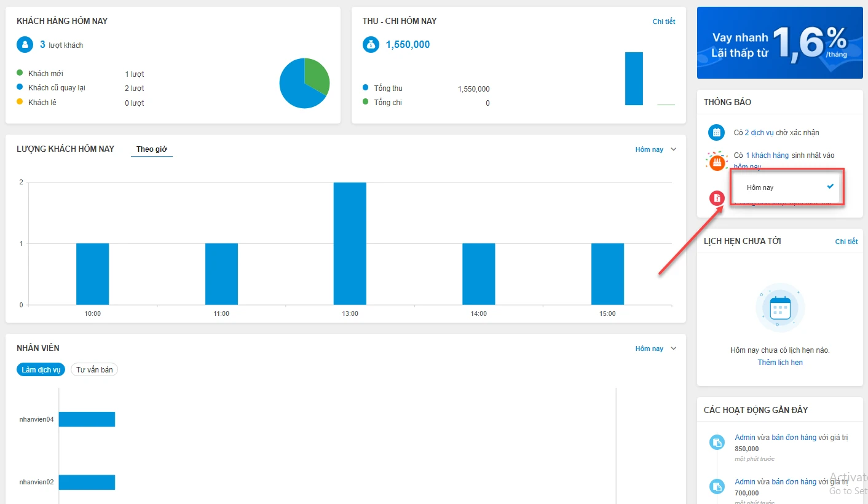Click the 15:00 bar in hourly chart
This screenshot has width=868, height=504.
click(607, 274)
